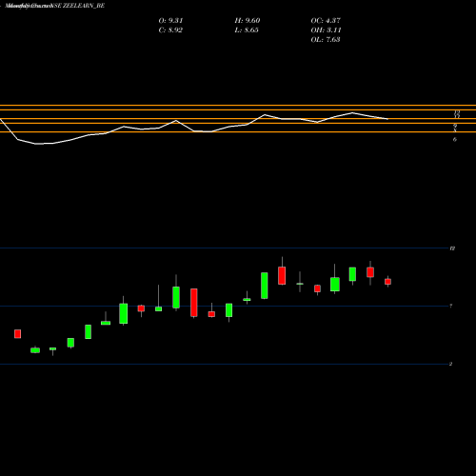The width and height of the screenshot is (476, 476).
Task: Click the candlestick chart axis label 12
Action: (x=452, y=248)
